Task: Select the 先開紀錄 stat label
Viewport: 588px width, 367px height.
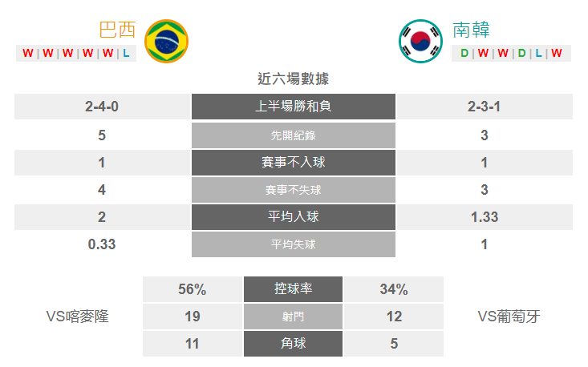Action: tap(294, 135)
